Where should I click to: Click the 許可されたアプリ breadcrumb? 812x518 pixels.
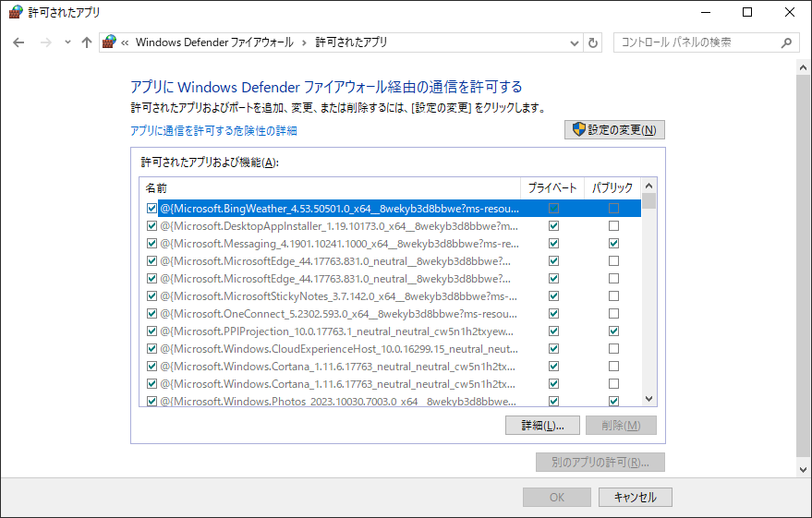pos(351,42)
